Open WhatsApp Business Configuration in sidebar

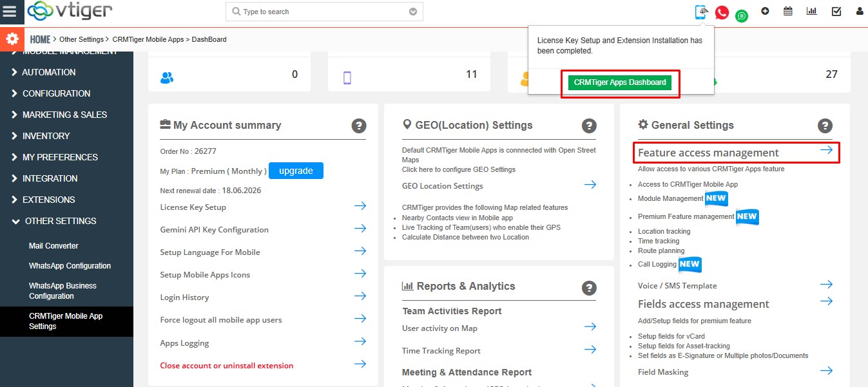63,291
